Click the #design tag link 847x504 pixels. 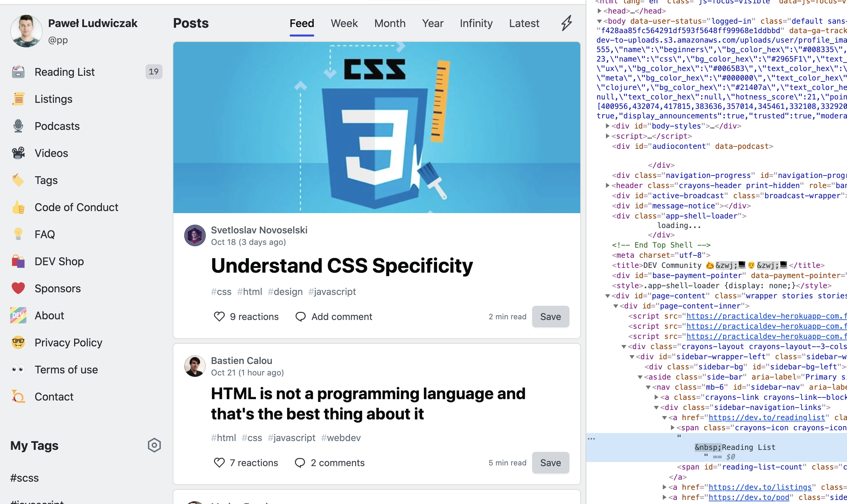(x=285, y=292)
